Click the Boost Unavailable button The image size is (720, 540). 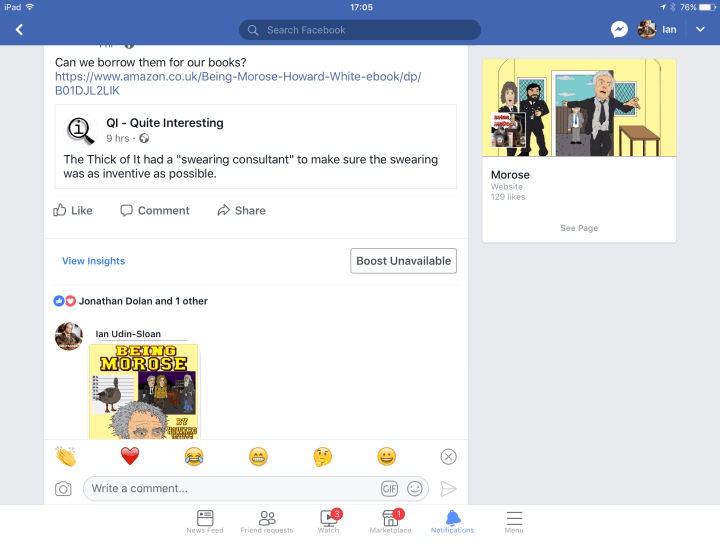pyautogui.click(x=404, y=261)
